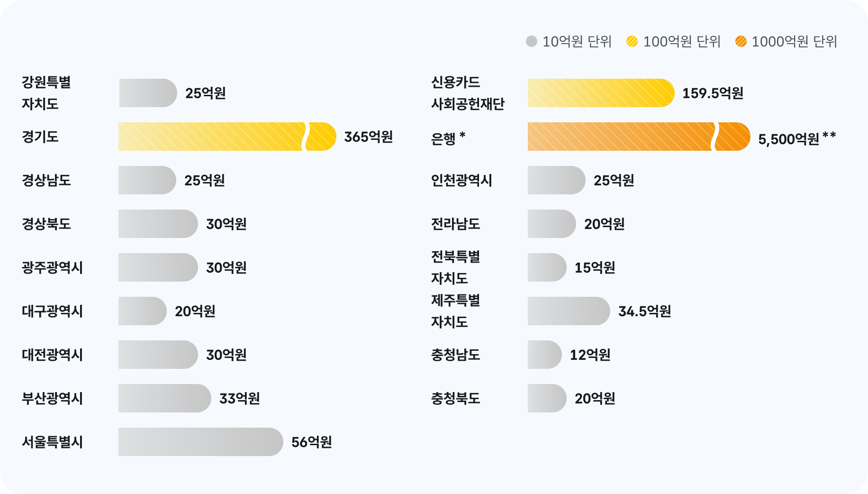
Task: Click the 5,500억원 value text
Action: 788,139
